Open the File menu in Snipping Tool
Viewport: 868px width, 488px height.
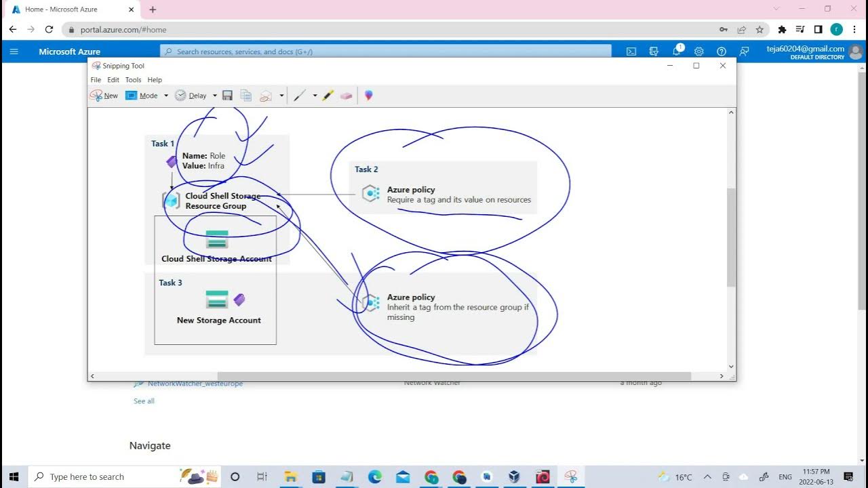point(96,80)
